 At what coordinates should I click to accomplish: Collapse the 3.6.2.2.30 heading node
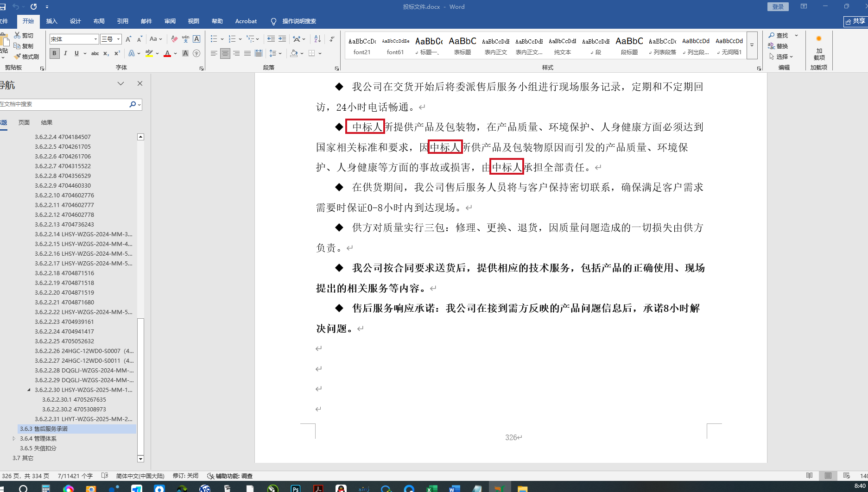(29, 390)
